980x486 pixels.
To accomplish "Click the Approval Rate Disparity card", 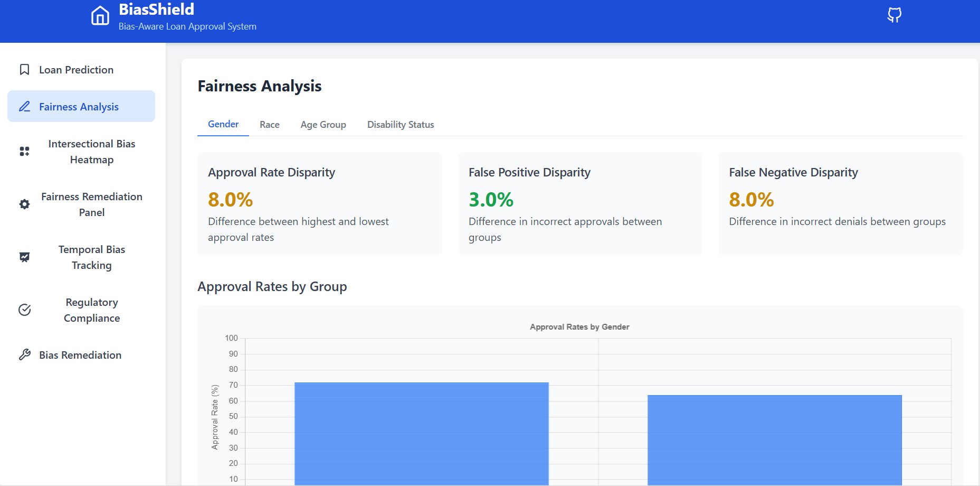I will (320, 204).
